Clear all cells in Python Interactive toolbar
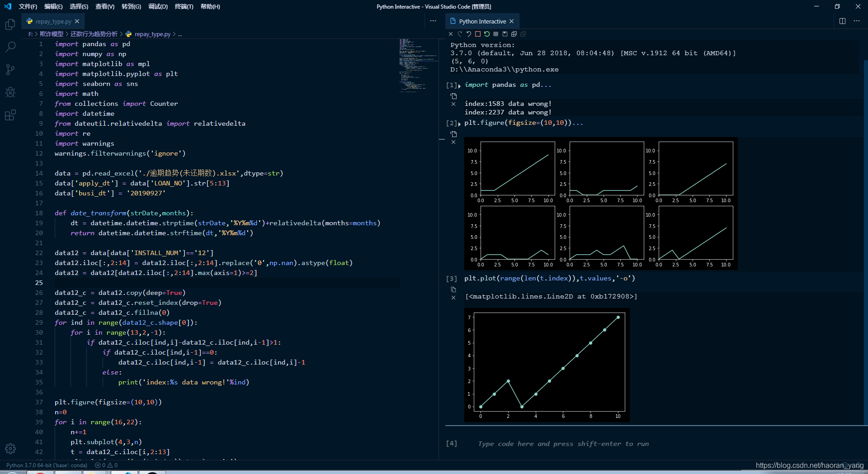868x474 pixels. (451, 34)
